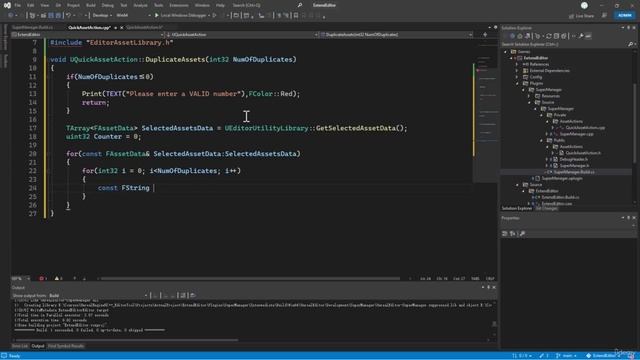Select SuperManager.cpp in Solution Explorer
640x360 pixels.
point(576,134)
